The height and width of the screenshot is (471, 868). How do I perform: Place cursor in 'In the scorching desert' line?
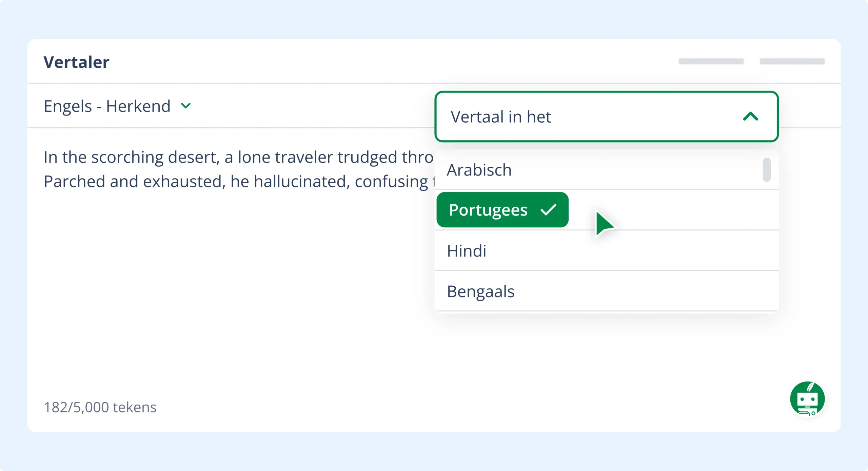pos(237,157)
